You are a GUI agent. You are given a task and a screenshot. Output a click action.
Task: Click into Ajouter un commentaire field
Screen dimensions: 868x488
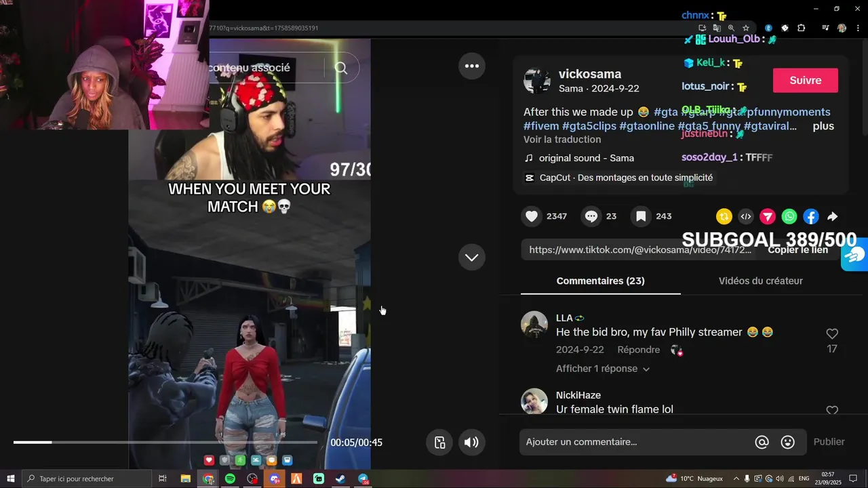637,442
